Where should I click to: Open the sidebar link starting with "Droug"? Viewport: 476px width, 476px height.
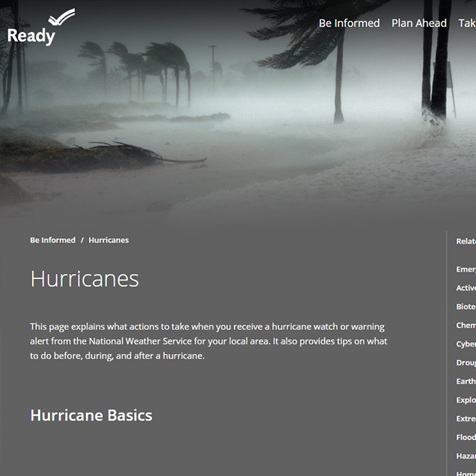pyautogui.click(x=466, y=363)
